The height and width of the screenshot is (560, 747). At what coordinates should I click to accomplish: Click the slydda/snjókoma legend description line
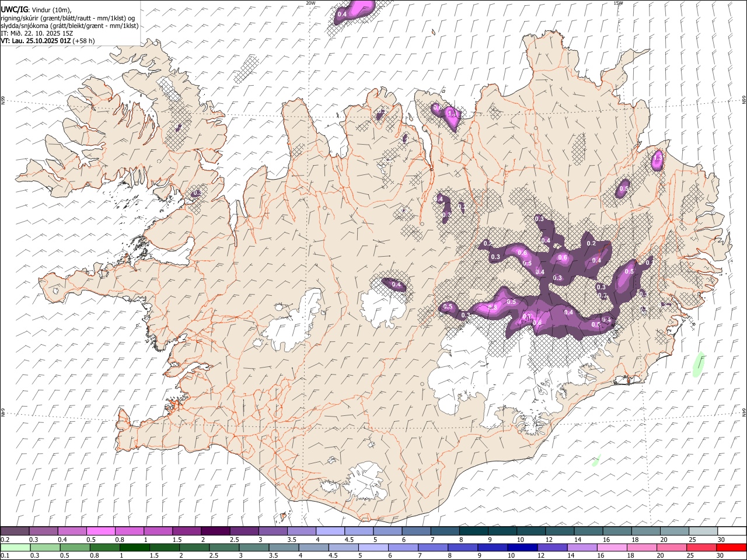pos(69,26)
